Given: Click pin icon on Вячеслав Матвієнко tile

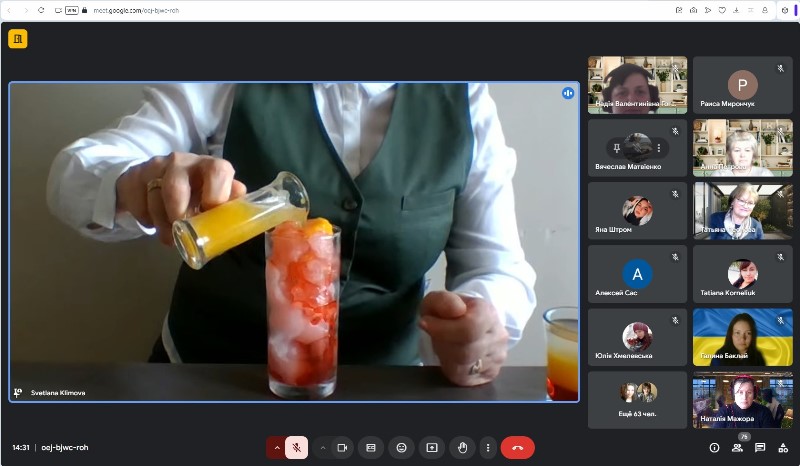Looking at the screenshot, I should (616, 148).
